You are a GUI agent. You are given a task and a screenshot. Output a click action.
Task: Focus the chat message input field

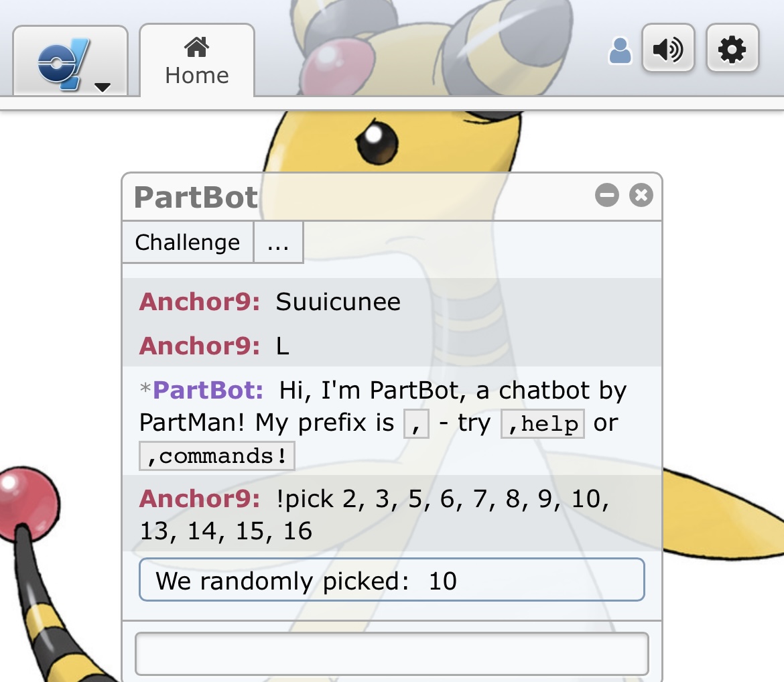pos(391,653)
